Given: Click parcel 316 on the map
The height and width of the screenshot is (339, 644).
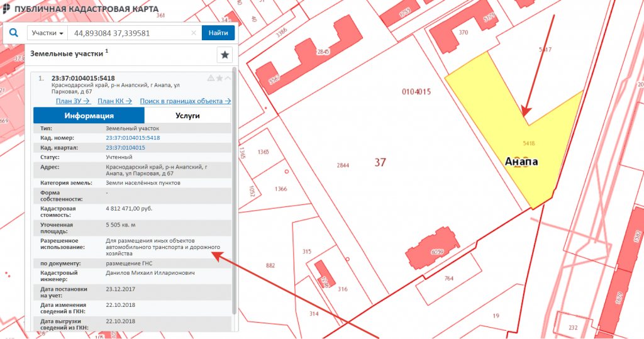Looking at the screenshot, I should click(x=343, y=289).
